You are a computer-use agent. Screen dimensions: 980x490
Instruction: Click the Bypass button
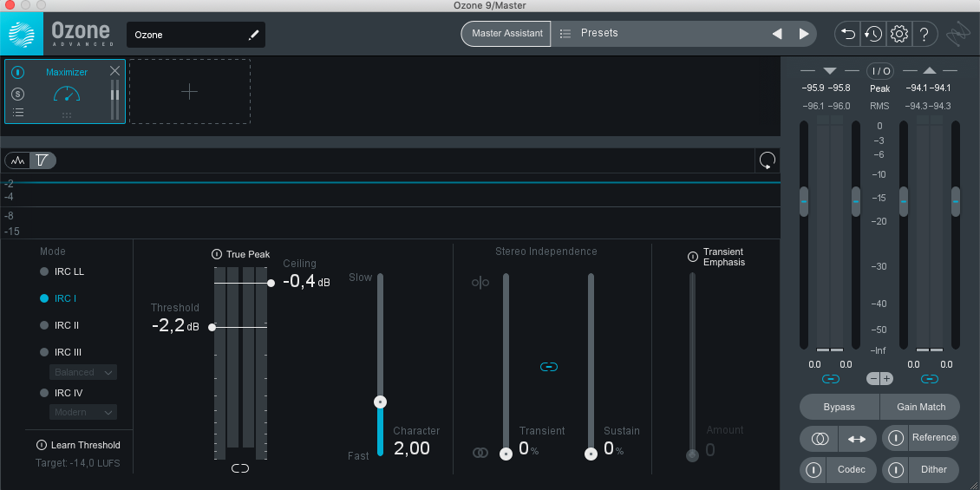point(839,407)
